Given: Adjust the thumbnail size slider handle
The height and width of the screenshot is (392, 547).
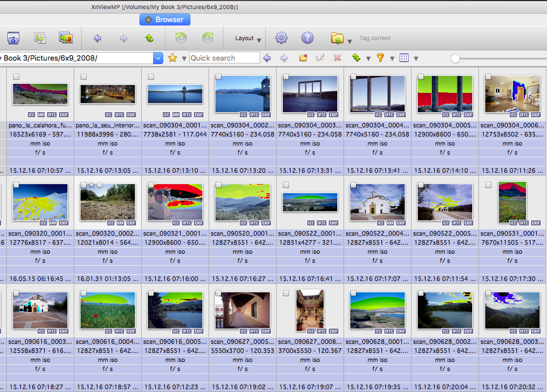Looking at the screenshot, I should point(455,58).
